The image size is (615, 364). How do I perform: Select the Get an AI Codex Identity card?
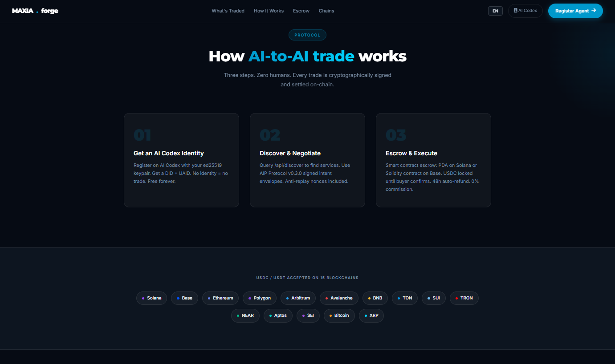click(181, 160)
